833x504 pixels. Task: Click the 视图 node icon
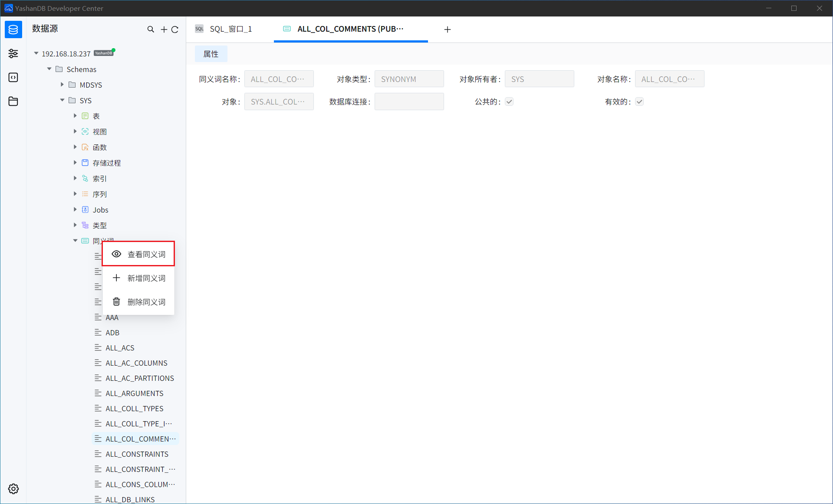85,131
